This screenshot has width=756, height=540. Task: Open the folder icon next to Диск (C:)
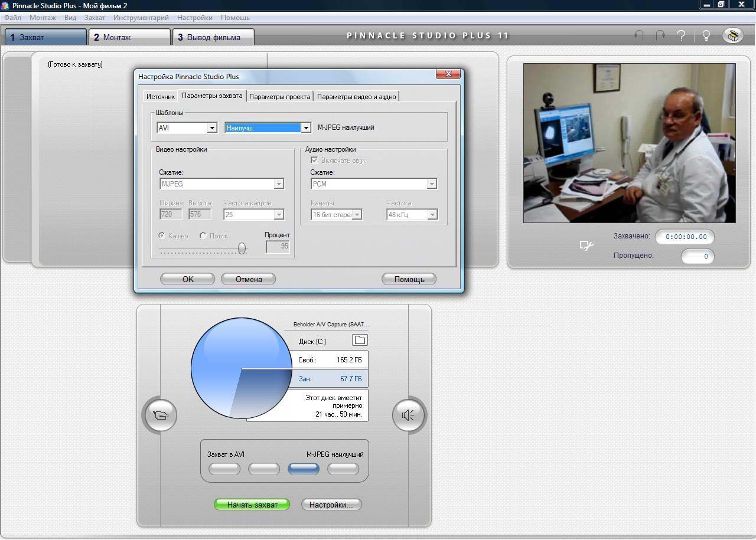360,340
